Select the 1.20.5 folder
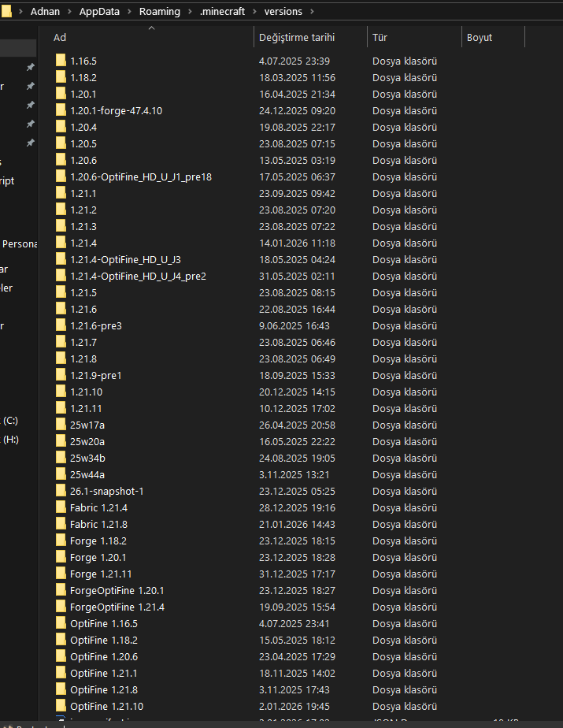The image size is (563, 728). 83,144
